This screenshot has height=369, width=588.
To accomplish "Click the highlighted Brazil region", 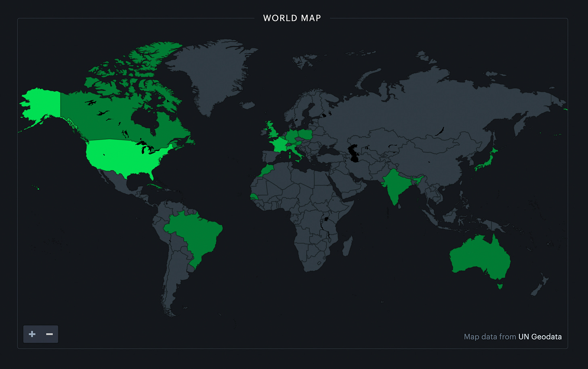I will [194, 234].
